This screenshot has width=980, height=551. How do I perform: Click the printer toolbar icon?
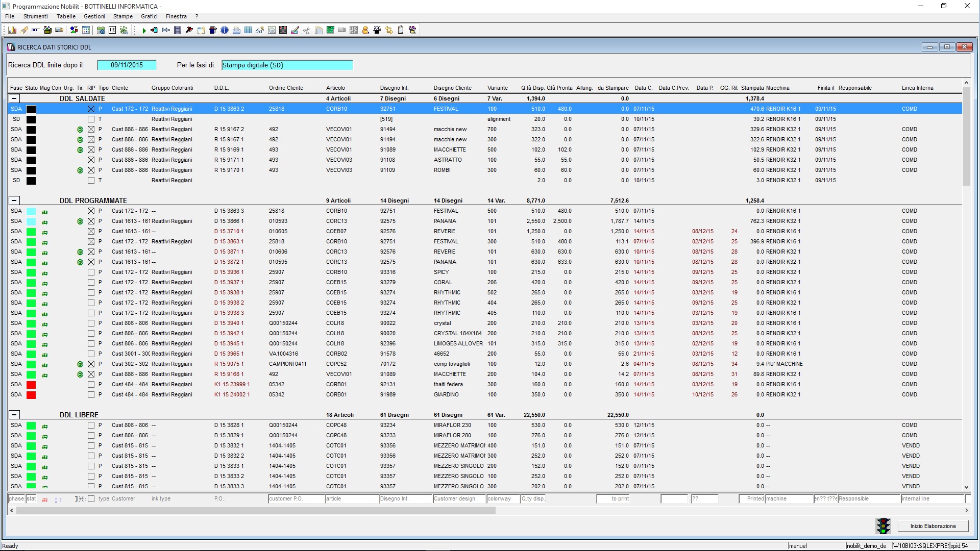coord(236,30)
